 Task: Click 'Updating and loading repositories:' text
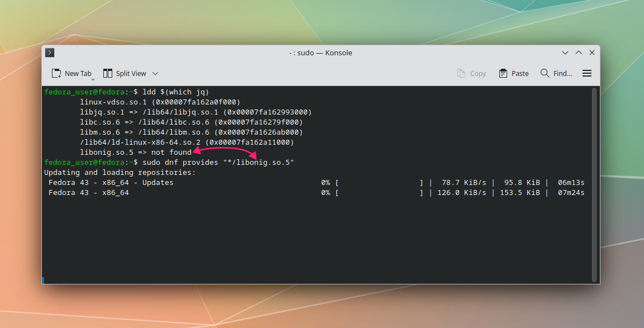click(x=120, y=173)
